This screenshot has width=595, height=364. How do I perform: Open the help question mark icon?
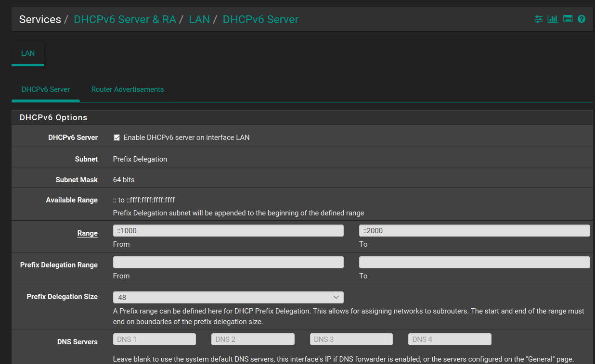coord(582,19)
